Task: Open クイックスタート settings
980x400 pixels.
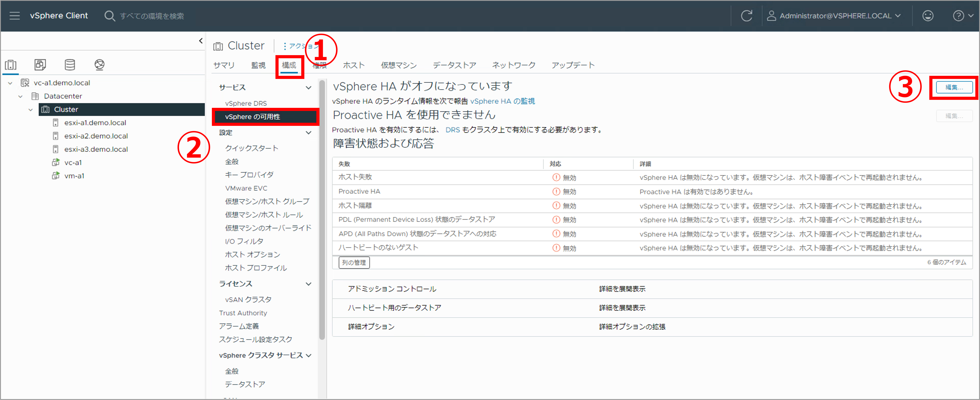Action: pyautogui.click(x=251, y=148)
